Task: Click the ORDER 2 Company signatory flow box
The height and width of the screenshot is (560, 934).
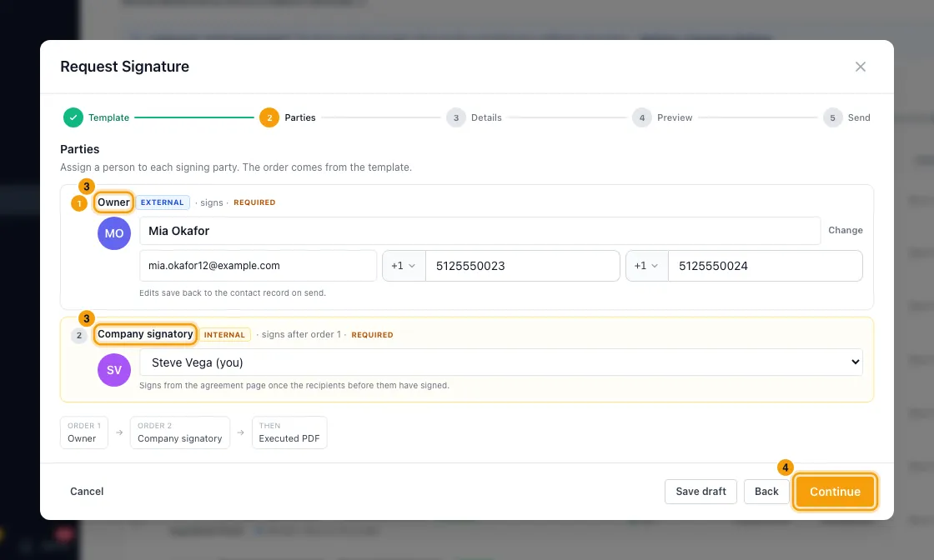Action: click(x=180, y=432)
